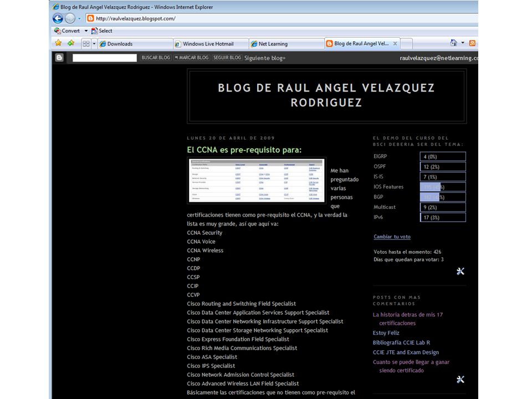
Task: Click the Select toolbar button
Action: click(x=102, y=31)
